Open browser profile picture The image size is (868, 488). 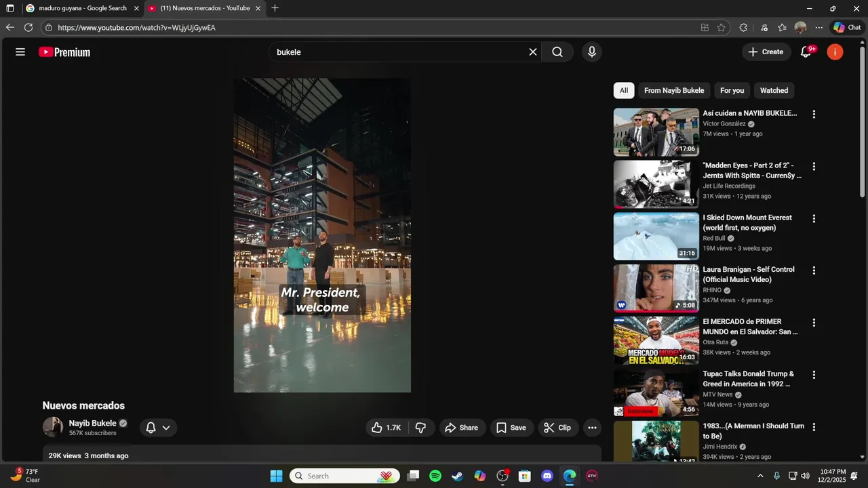pos(800,28)
